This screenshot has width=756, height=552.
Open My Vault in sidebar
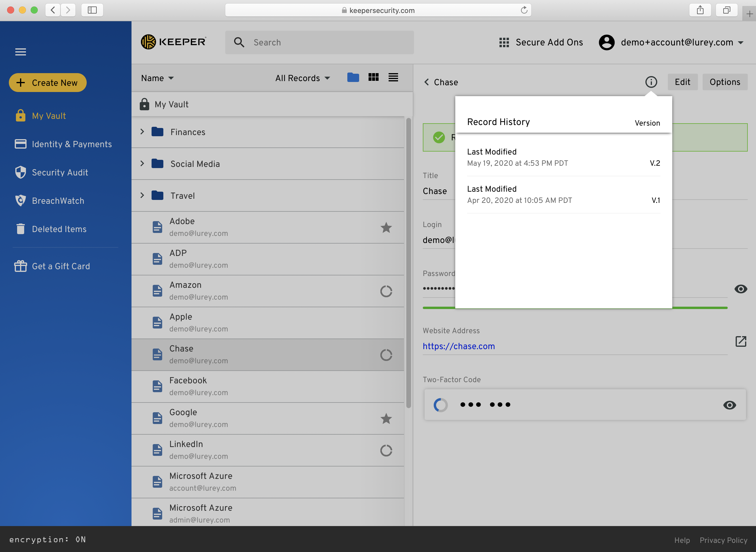pyautogui.click(x=40, y=116)
